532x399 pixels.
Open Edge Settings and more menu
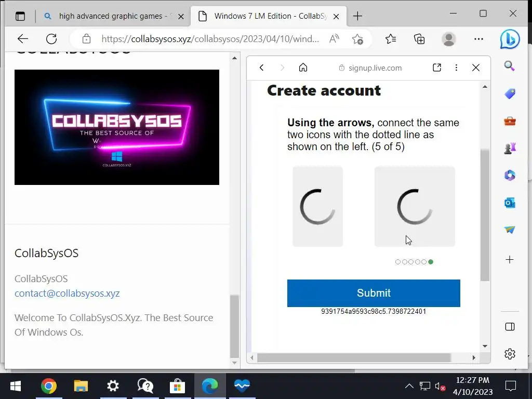point(478,39)
